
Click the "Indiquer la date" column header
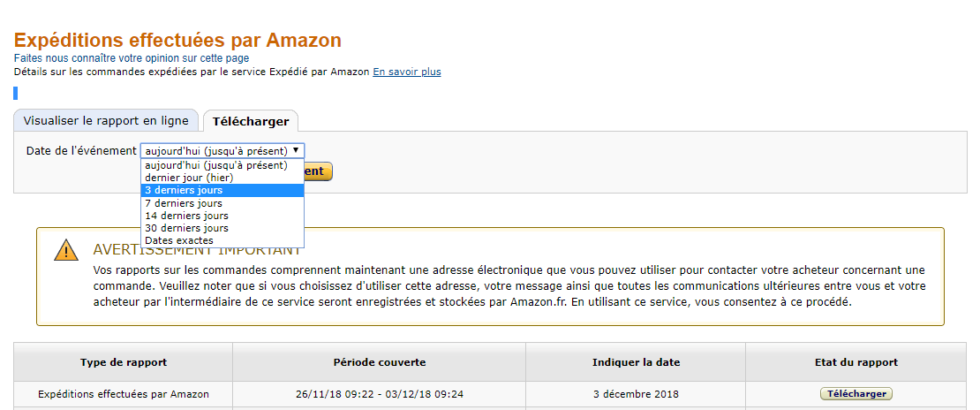[637, 362]
